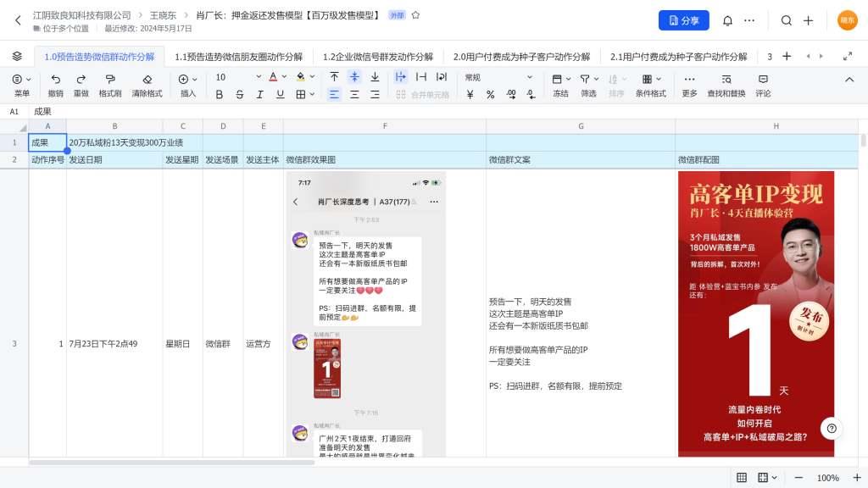Open the borders dropdown arrow
The image size is (868, 488).
tap(312, 95)
